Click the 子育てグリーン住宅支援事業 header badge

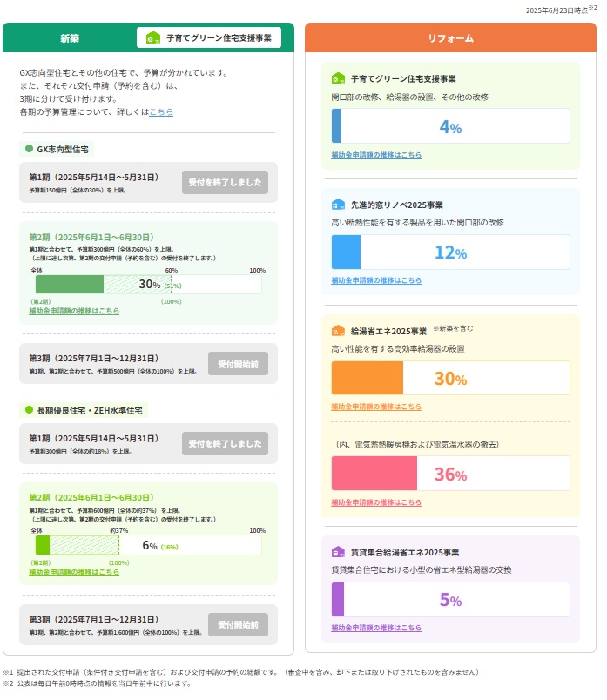(209, 38)
